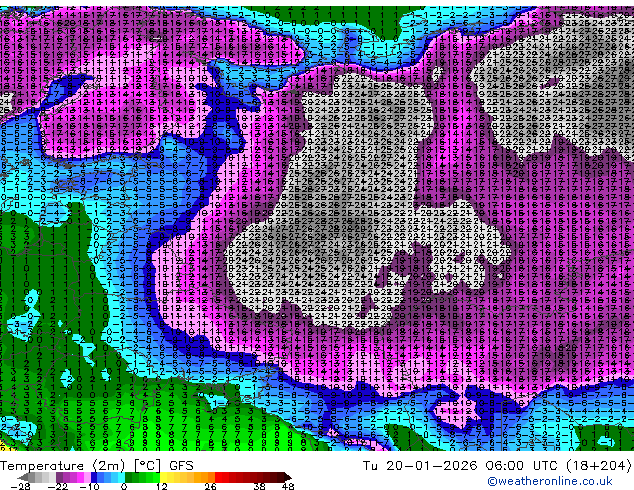The image size is (634, 490).
Task: Click the forecast date 'Tu 20-01-2026 06:00 UTC'
Action: [462, 466]
